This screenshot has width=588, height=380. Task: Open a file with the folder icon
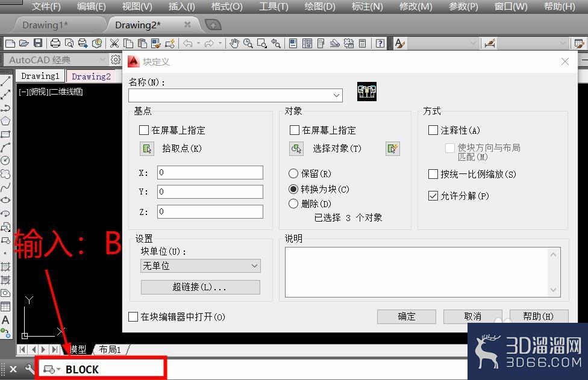[x=24, y=43]
